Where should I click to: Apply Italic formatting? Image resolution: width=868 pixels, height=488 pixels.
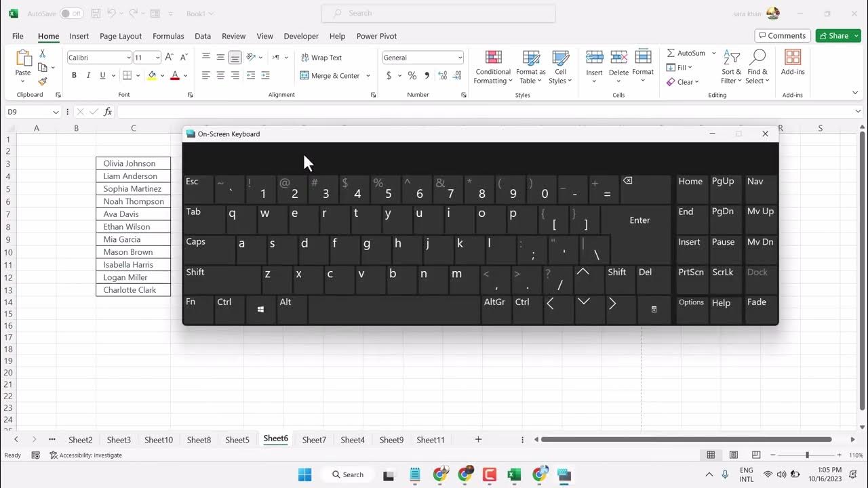point(88,75)
